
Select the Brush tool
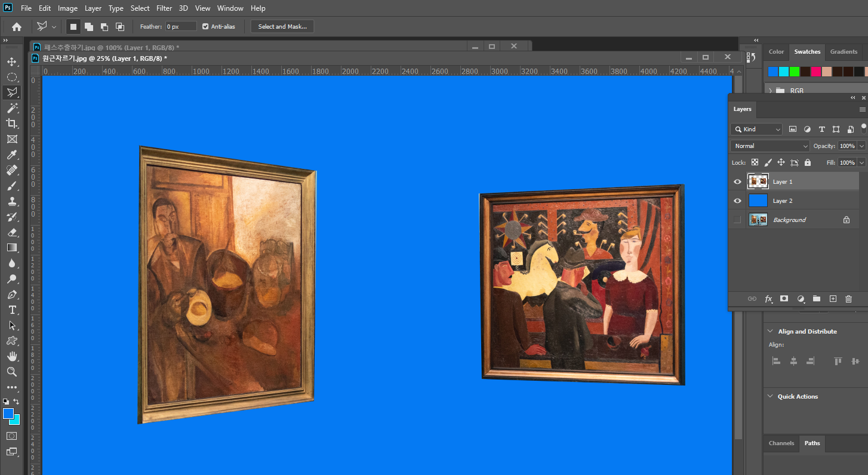(11, 186)
